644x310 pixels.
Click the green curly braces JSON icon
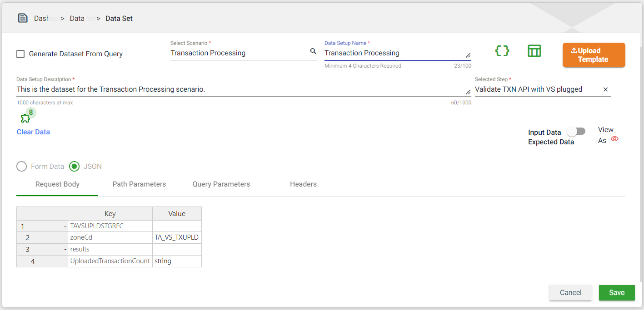502,51
